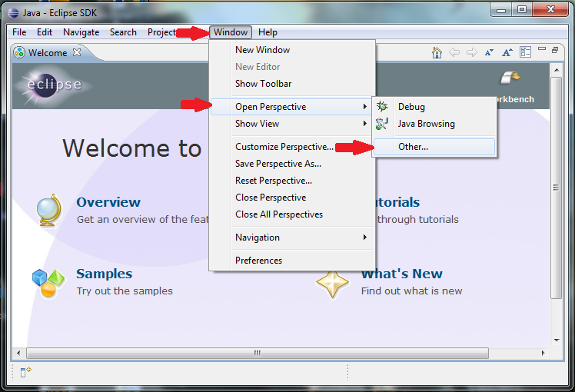Screen dimensions: 575x392
Task: Open the Samples link
Action: (104, 274)
